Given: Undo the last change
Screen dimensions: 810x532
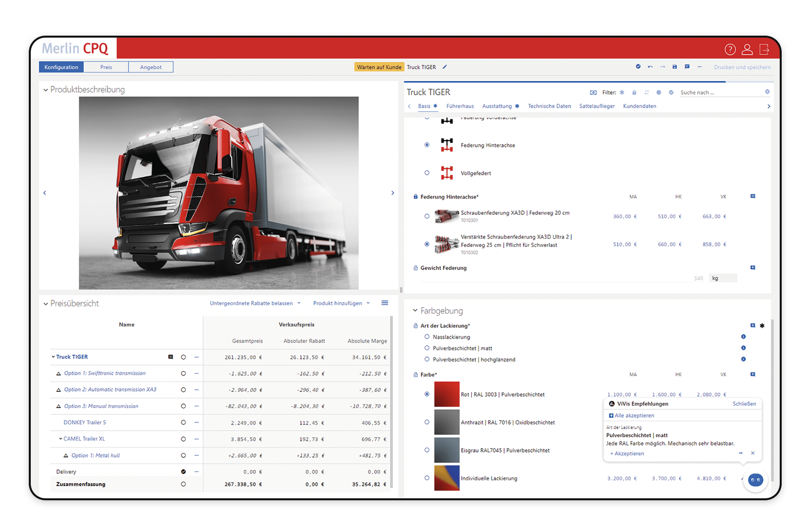Looking at the screenshot, I should coord(650,67).
